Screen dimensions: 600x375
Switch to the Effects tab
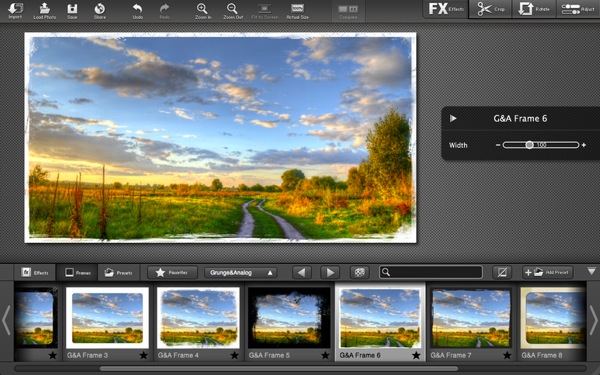35,272
